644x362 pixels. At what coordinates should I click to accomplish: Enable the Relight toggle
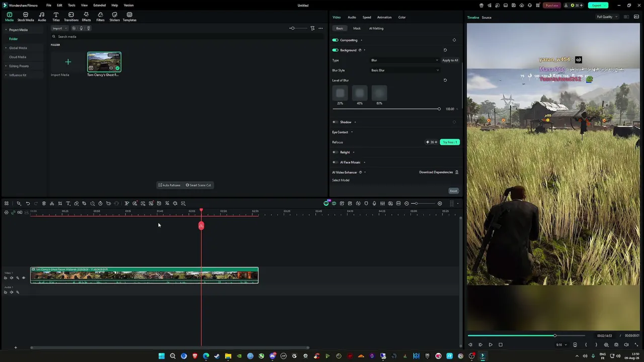click(335, 152)
